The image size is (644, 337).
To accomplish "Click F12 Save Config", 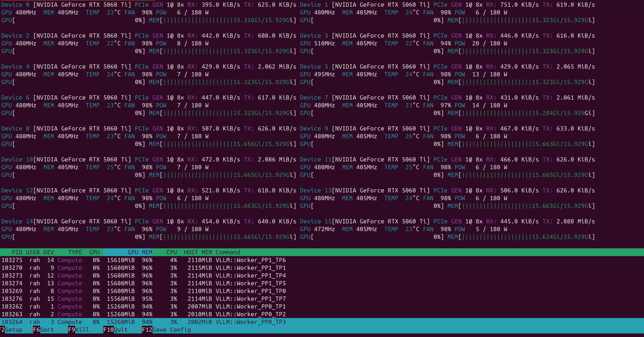I will point(167,330).
